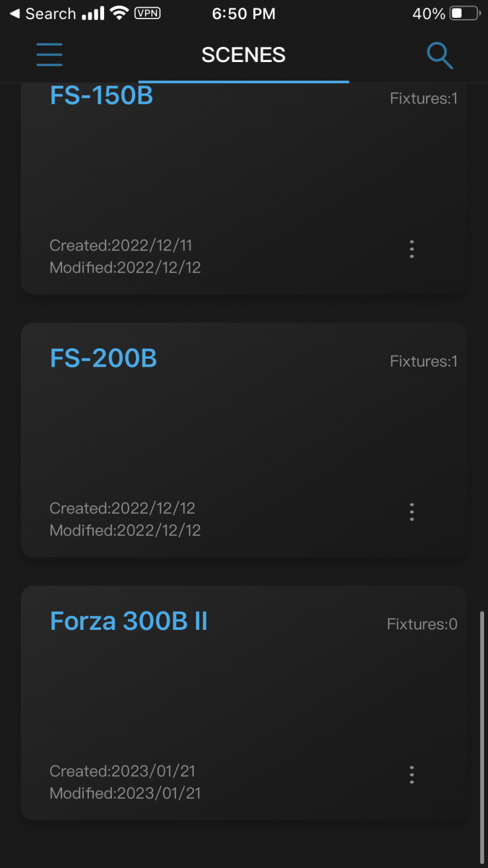Open the hamburger menu
Image resolution: width=488 pixels, height=868 pixels.
pos(49,55)
